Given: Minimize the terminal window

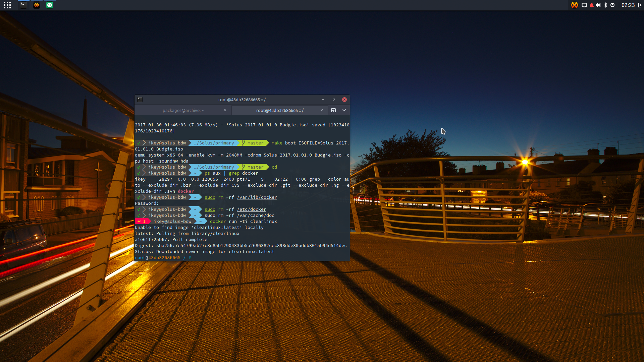Looking at the screenshot, I should click(x=323, y=100).
